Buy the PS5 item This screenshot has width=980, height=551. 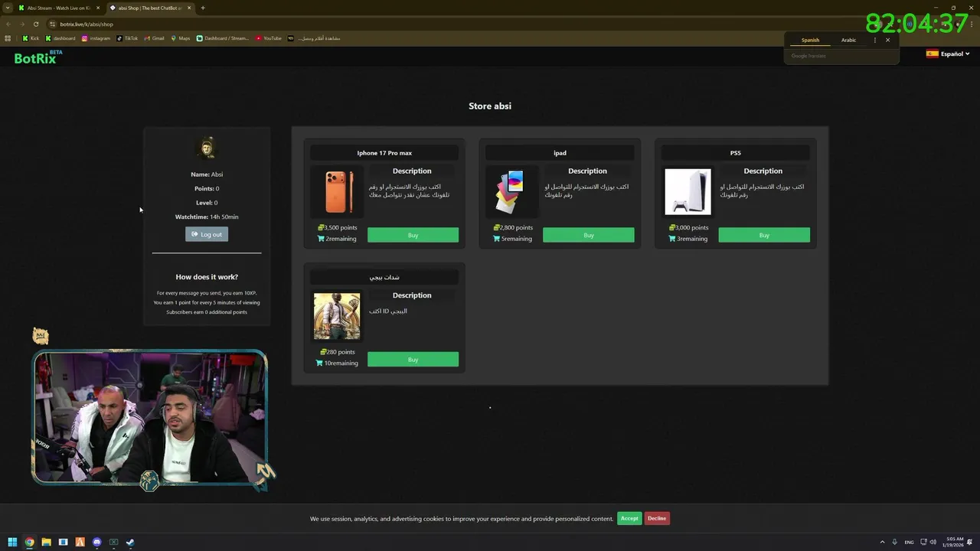tap(764, 235)
